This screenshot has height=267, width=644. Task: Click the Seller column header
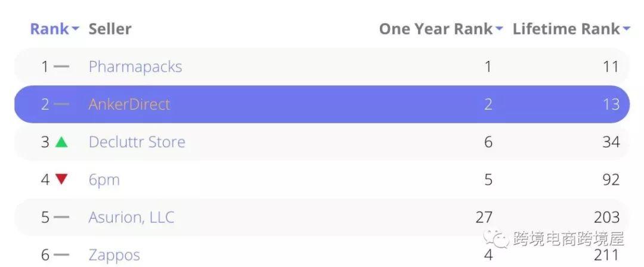click(110, 29)
